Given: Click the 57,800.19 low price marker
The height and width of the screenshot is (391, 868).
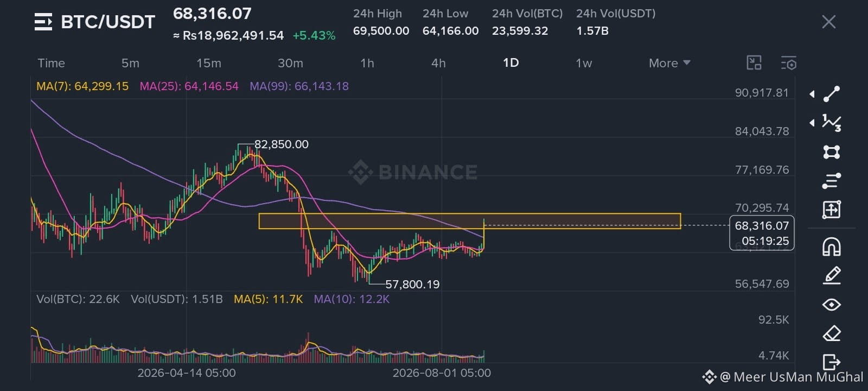Looking at the screenshot, I should pos(412,284).
